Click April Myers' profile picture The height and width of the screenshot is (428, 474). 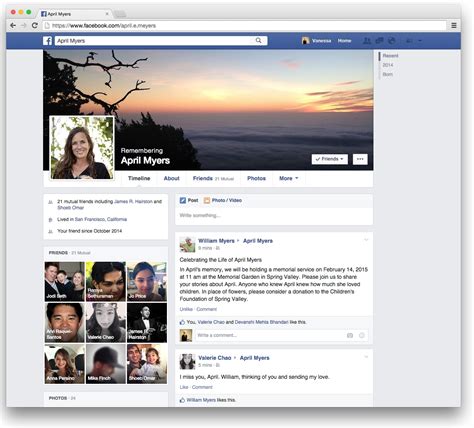[x=82, y=148]
